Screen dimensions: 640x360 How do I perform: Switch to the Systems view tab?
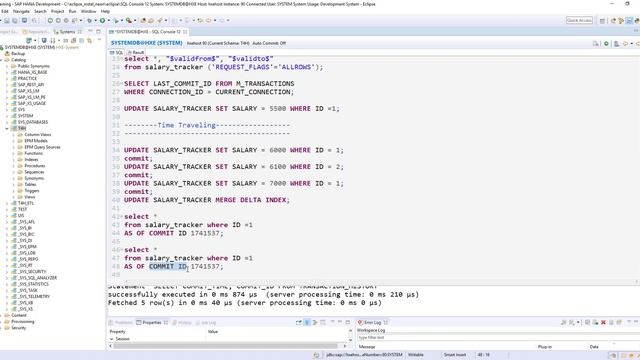(x=67, y=31)
